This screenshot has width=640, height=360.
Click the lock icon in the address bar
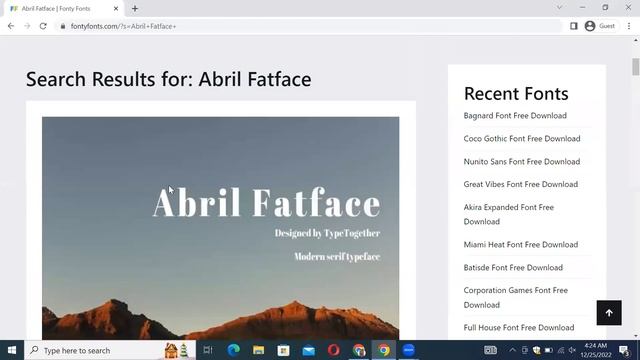62,26
